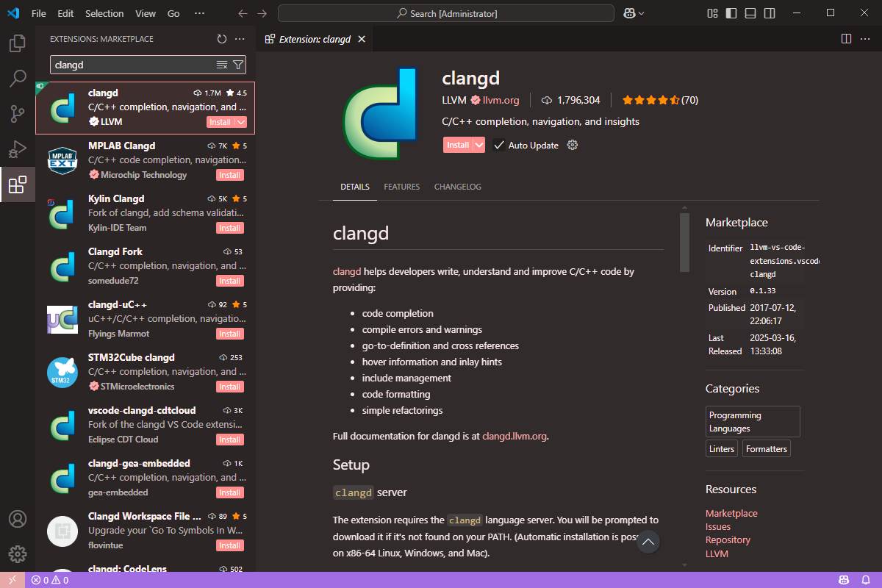The height and width of the screenshot is (588, 882).
Task: Switch to the FEATURES tab
Action: click(x=402, y=187)
